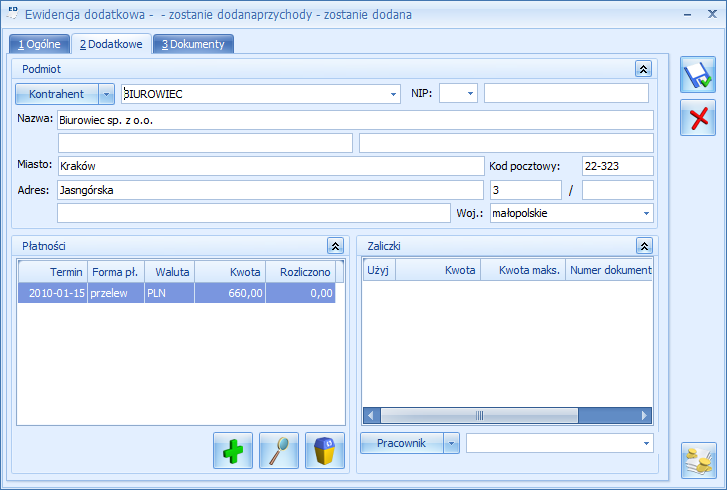Click the Pracownik button
This screenshot has height=490, width=727.
402,443
